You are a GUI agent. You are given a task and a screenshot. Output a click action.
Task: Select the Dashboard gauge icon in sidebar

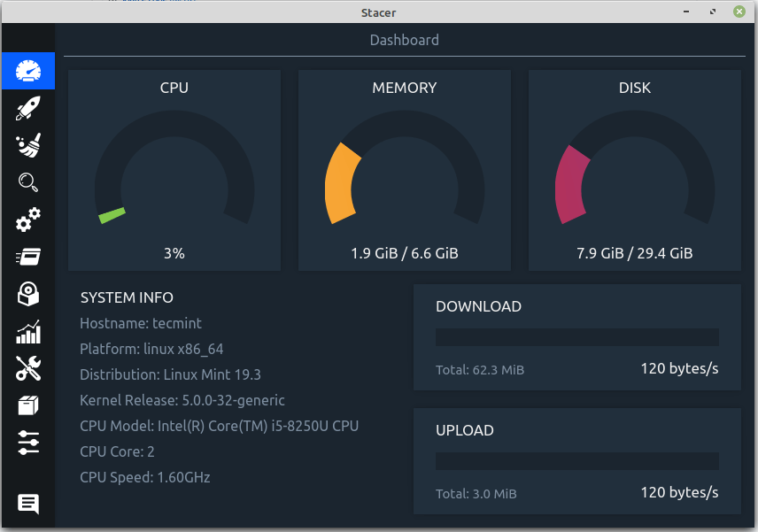pyautogui.click(x=27, y=72)
